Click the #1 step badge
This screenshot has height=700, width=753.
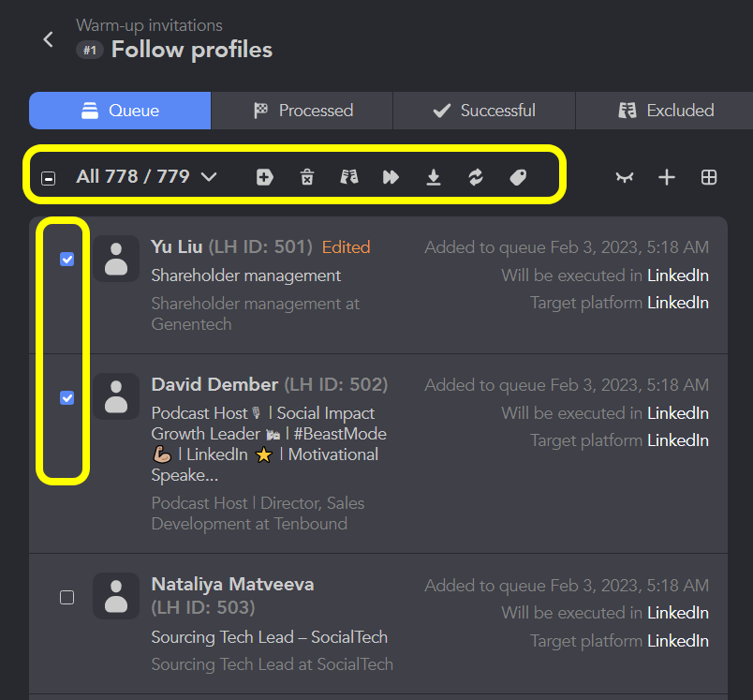(90, 51)
